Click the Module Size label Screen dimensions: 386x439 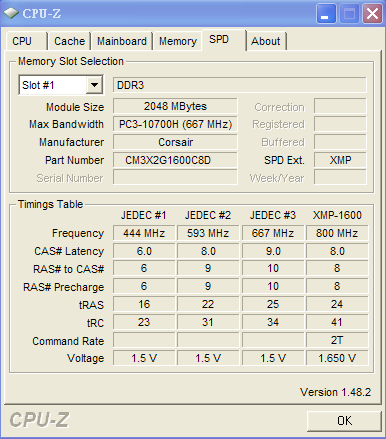(75, 107)
